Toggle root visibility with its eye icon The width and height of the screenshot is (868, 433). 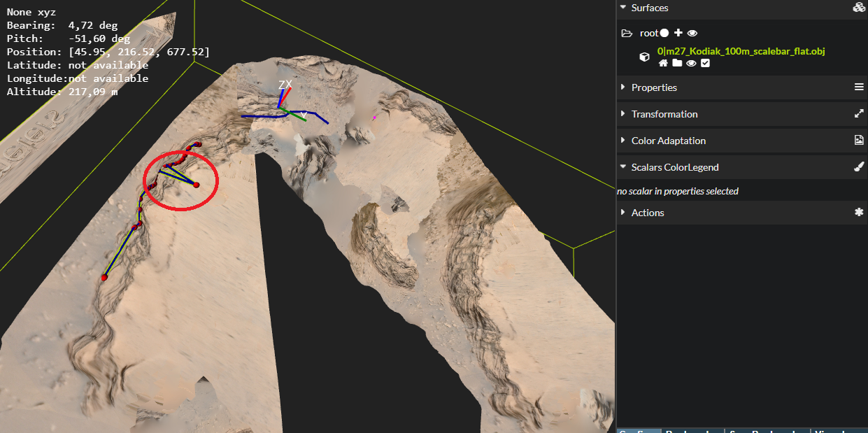(692, 33)
